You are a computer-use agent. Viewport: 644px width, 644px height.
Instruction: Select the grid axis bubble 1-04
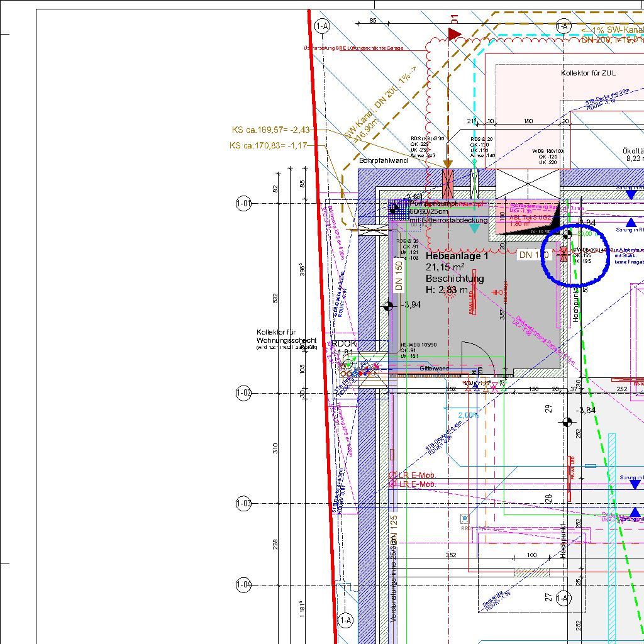tap(243, 585)
